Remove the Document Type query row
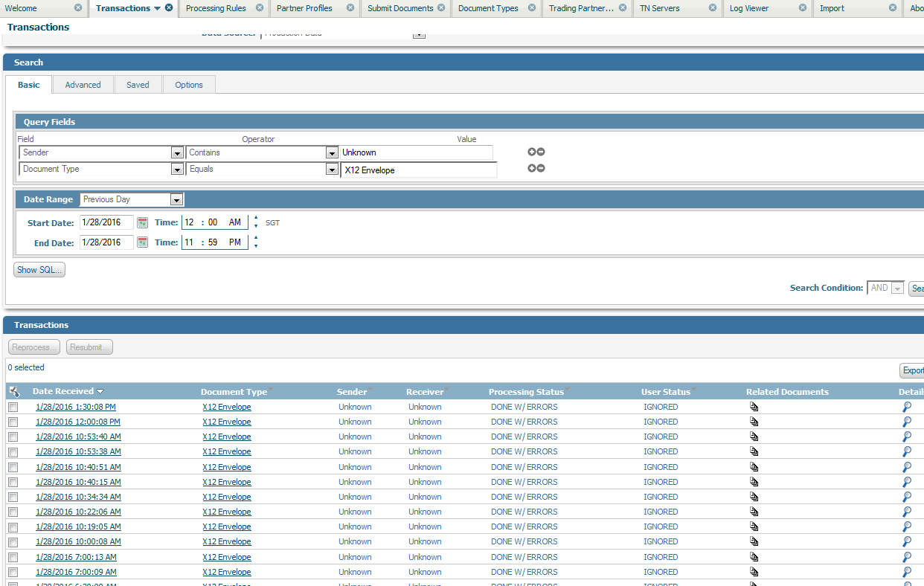924x586 pixels. click(541, 168)
